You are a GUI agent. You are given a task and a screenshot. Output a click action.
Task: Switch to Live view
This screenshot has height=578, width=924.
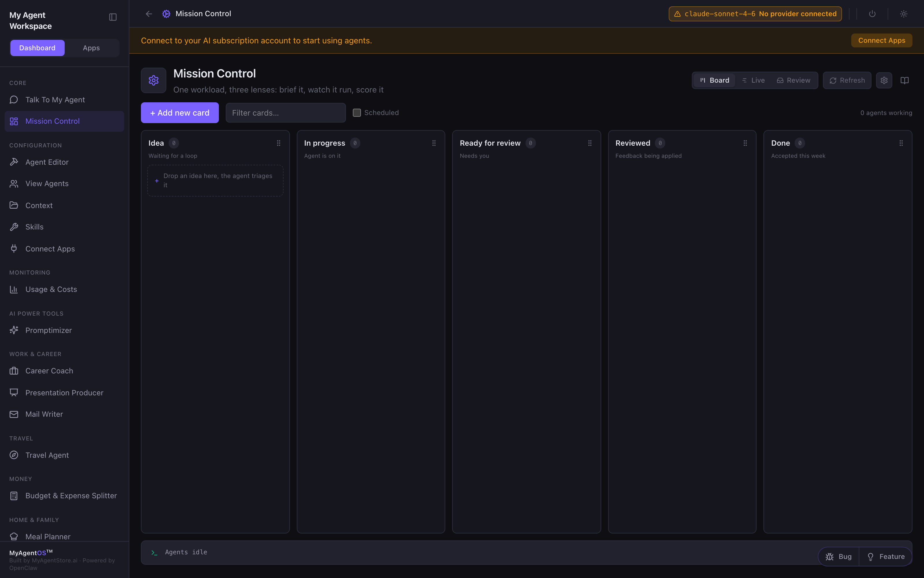(753, 80)
